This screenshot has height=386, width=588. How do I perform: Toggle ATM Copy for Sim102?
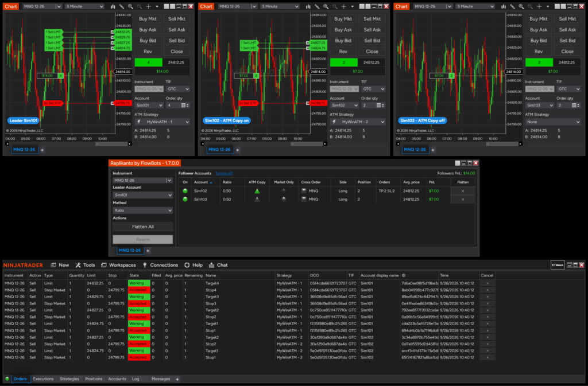point(257,191)
